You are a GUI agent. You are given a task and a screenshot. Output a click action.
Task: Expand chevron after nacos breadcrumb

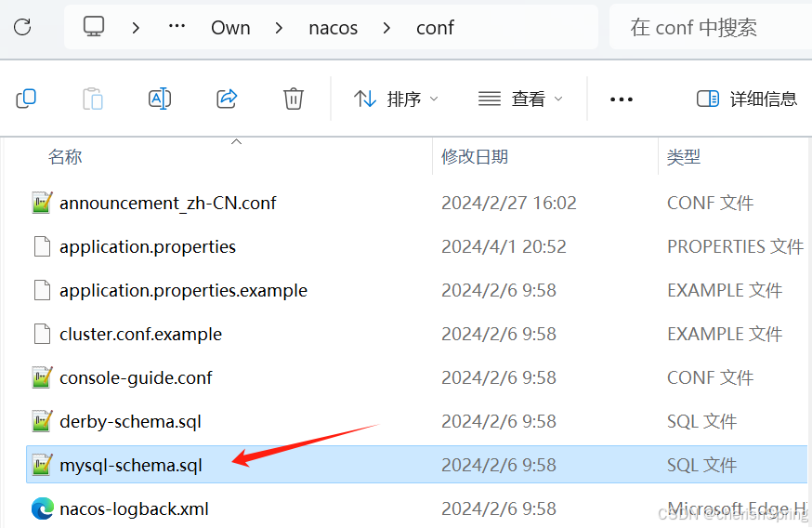click(386, 28)
